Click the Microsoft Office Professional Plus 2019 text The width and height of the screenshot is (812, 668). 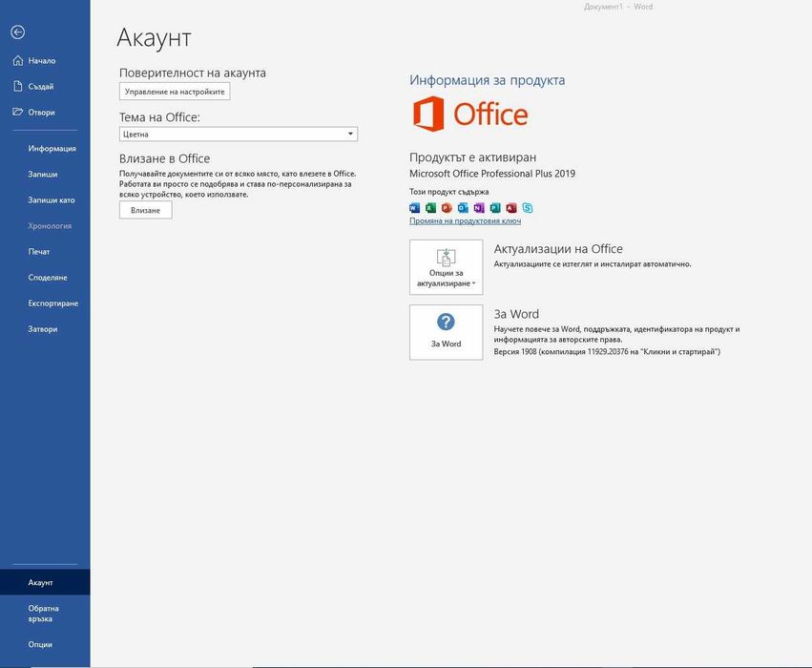(492, 174)
